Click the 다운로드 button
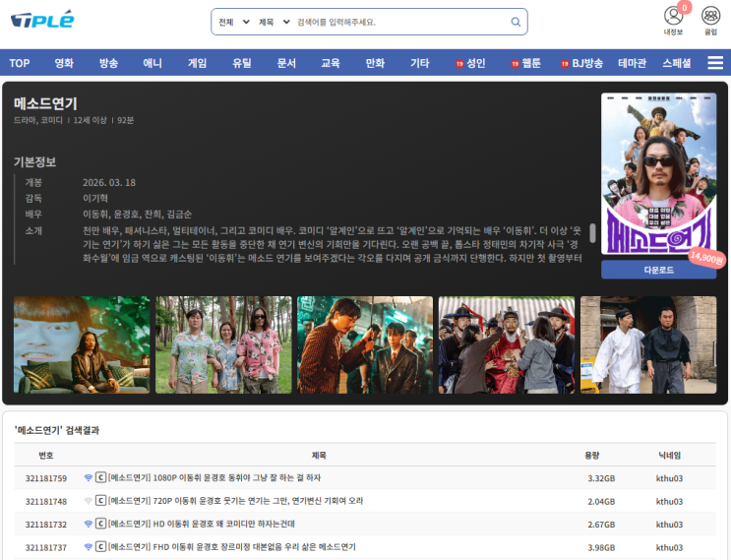The image size is (731, 560). point(658,270)
